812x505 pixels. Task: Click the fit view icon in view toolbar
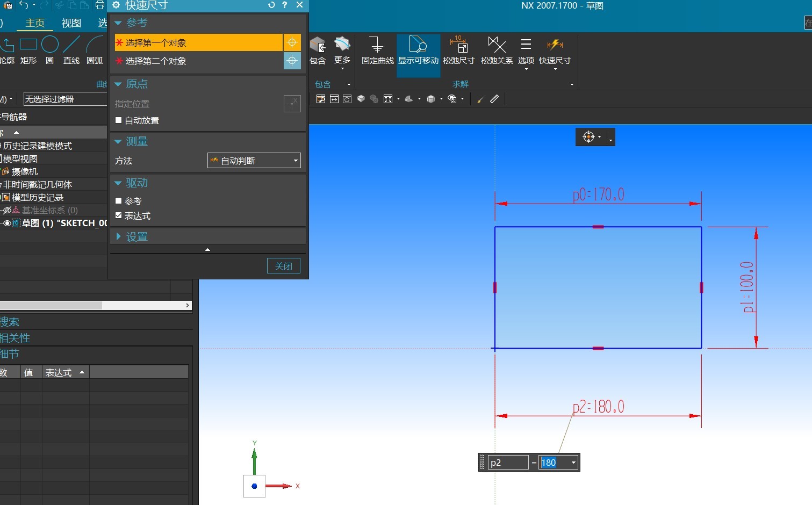[388, 99]
